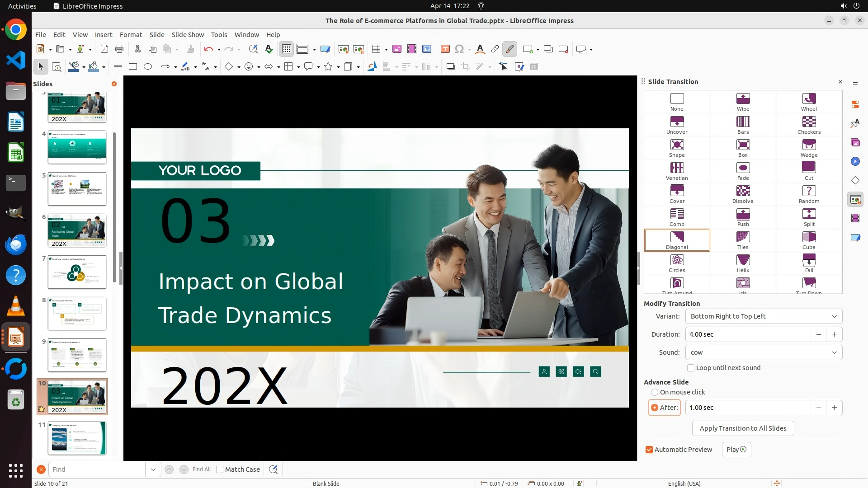The height and width of the screenshot is (488, 868).
Task: Select On mouse click radio button
Action: [x=655, y=392]
